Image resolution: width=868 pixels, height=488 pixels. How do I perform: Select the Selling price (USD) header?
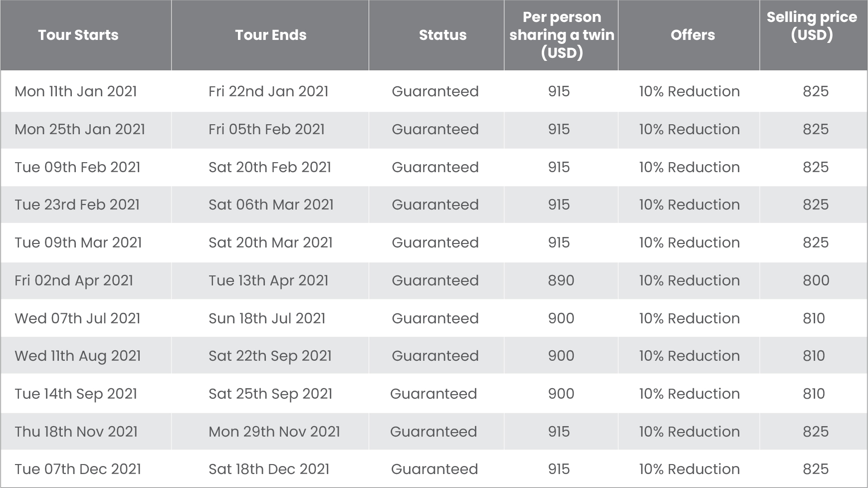click(x=812, y=26)
